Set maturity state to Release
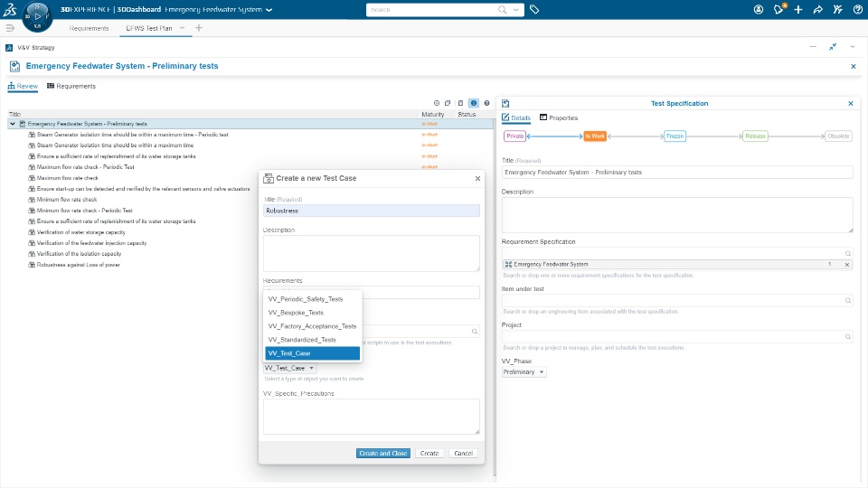The image size is (868, 488). pyautogui.click(x=755, y=136)
